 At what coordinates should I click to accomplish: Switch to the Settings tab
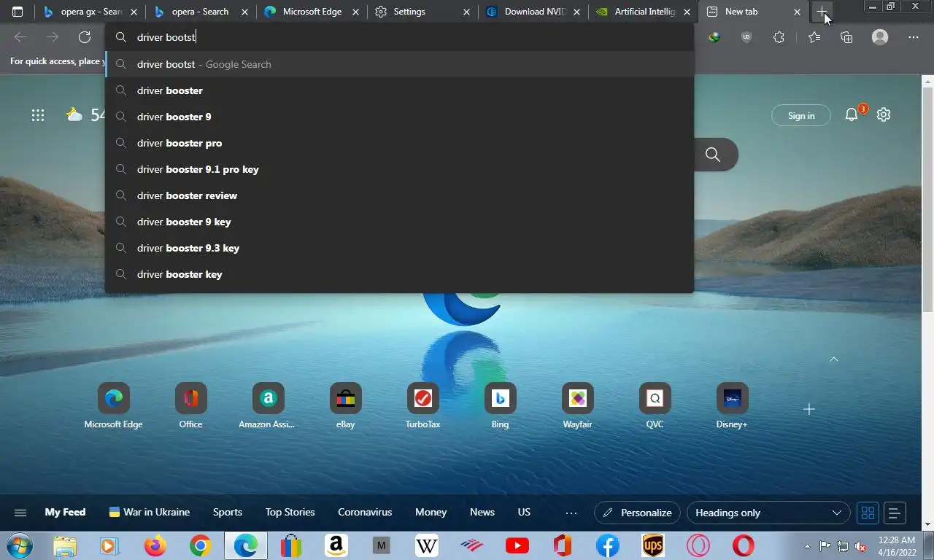pyautogui.click(x=422, y=12)
